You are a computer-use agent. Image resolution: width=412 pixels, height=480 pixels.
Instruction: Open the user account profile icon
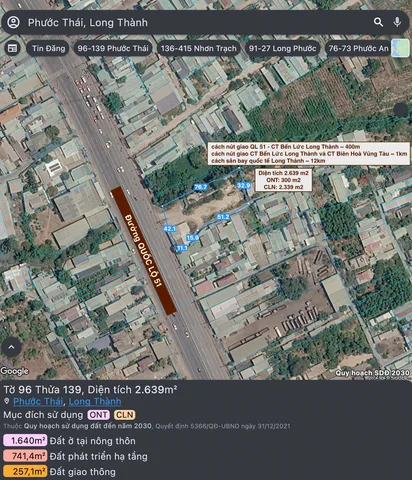(14, 22)
